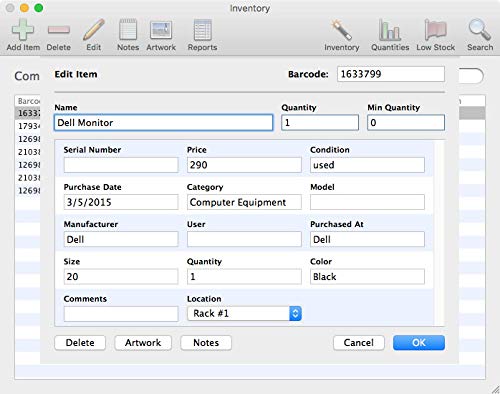Click the OK button

(419, 343)
